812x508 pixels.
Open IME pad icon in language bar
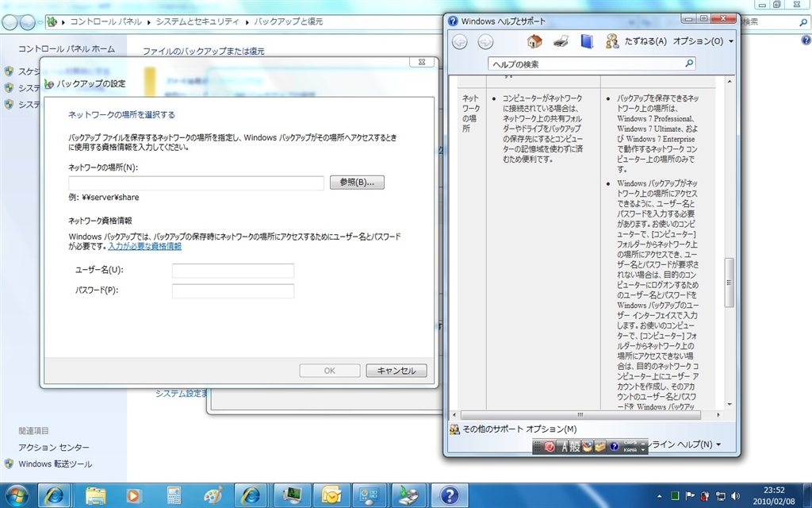click(588, 446)
